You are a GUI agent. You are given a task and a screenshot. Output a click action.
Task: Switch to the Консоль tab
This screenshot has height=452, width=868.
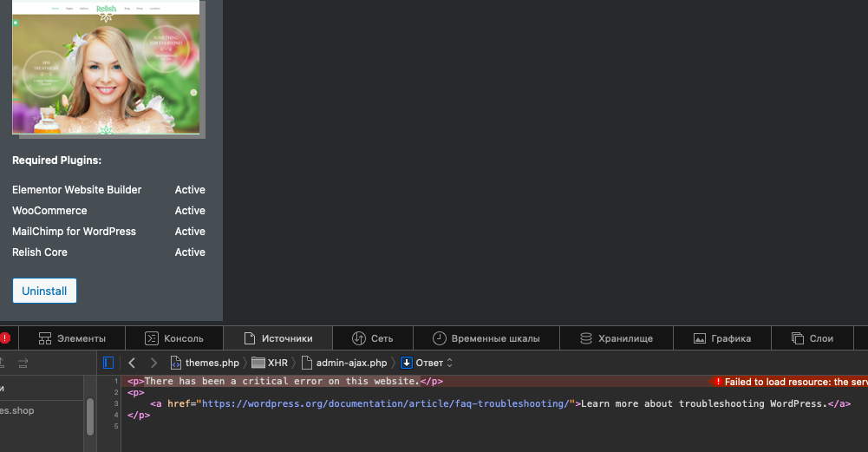tap(174, 338)
